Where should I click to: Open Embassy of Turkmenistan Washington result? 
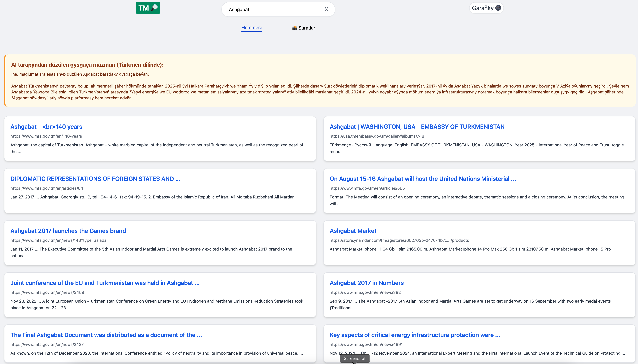[417, 127]
